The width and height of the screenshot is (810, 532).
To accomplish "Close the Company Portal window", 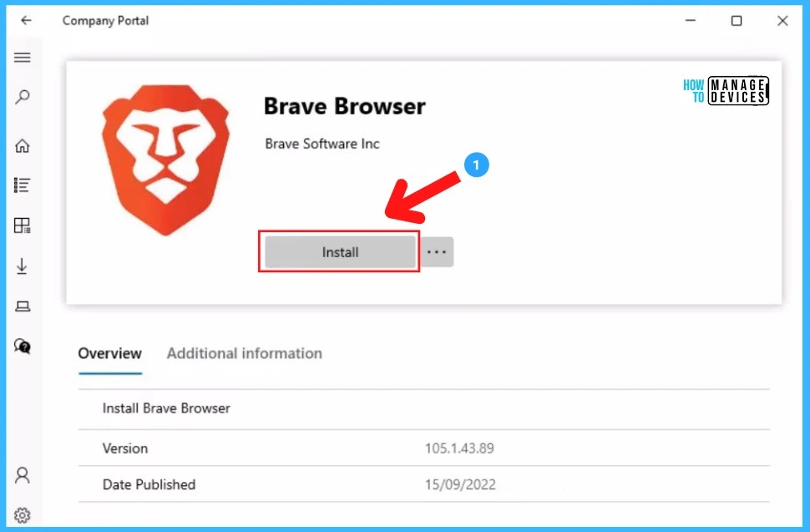I will [x=782, y=20].
